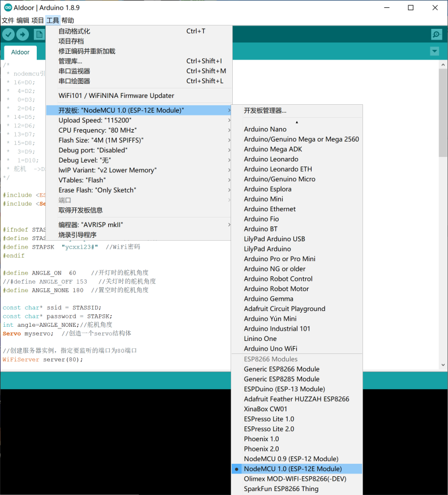Launch WiFi101 / WiFiNINA Firmware Updater
Image resolution: width=448 pixels, height=495 pixels.
[139, 96]
